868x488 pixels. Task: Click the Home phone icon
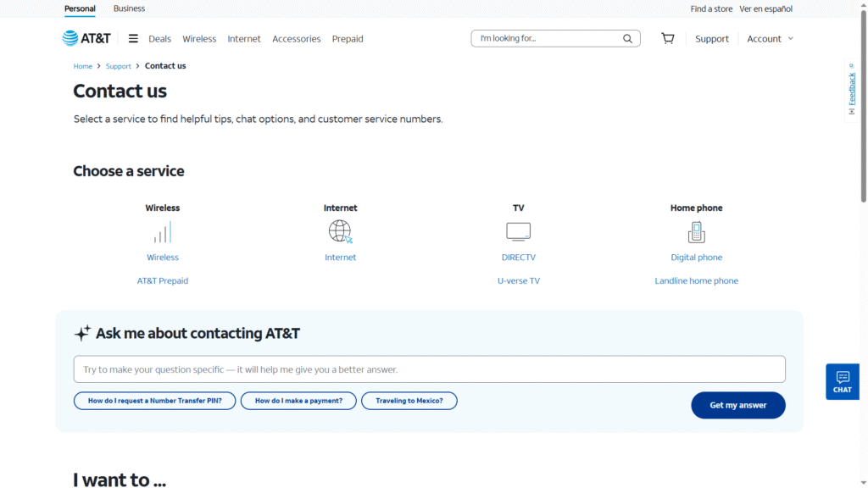coord(696,230)
